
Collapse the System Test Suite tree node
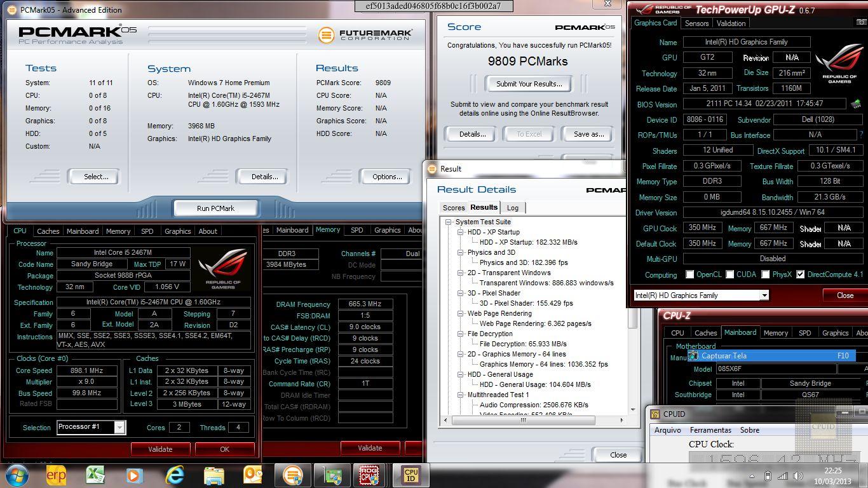[449, 222]
